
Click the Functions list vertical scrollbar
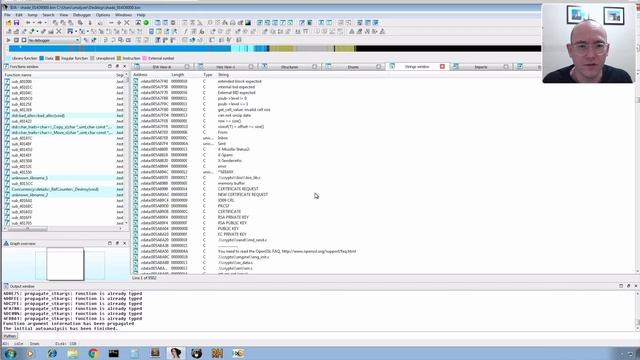click(x=126, y=149)
